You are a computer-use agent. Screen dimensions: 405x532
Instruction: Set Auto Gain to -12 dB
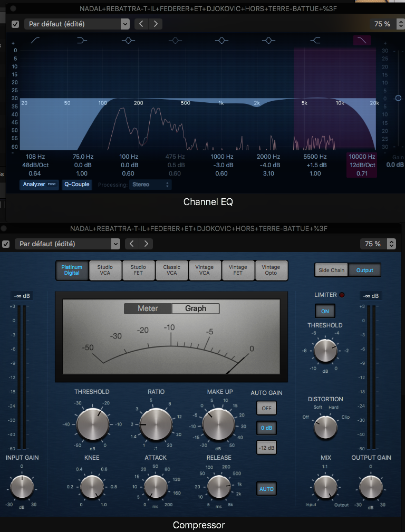tap(266, 448)
